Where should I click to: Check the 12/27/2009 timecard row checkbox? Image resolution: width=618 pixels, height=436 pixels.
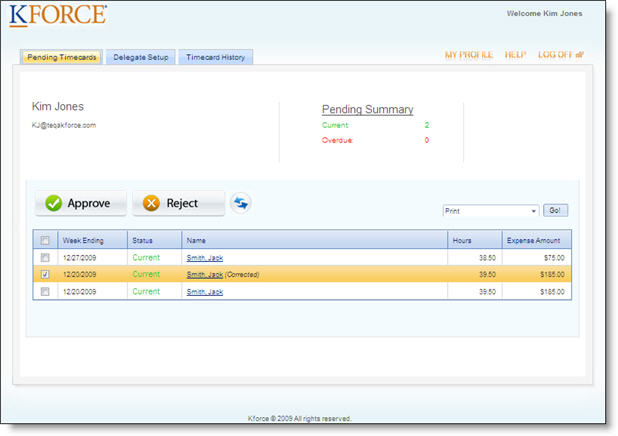coord(45,258)
